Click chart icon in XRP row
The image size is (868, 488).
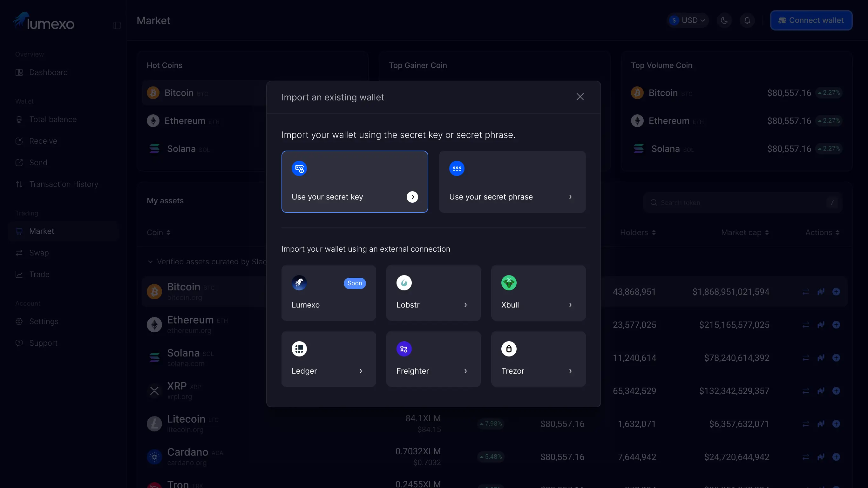pyautogui.click(x=821, y=391)
